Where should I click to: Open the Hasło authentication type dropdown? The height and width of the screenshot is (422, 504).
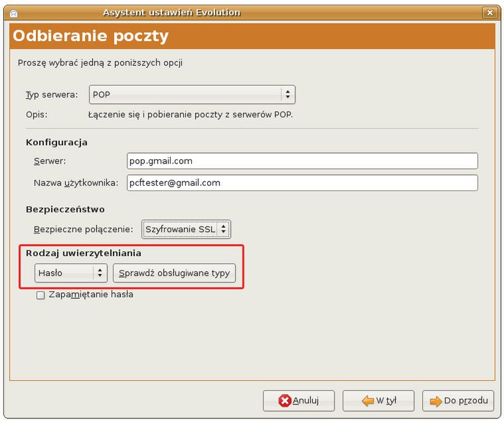pyautogui.click(x=70, y=273)
